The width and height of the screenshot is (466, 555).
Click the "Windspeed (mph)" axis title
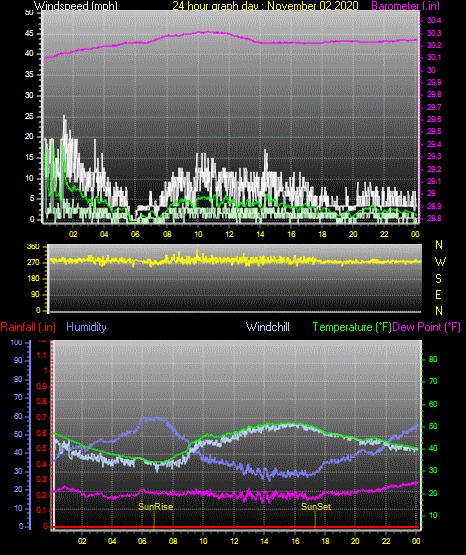click(75, 6)
